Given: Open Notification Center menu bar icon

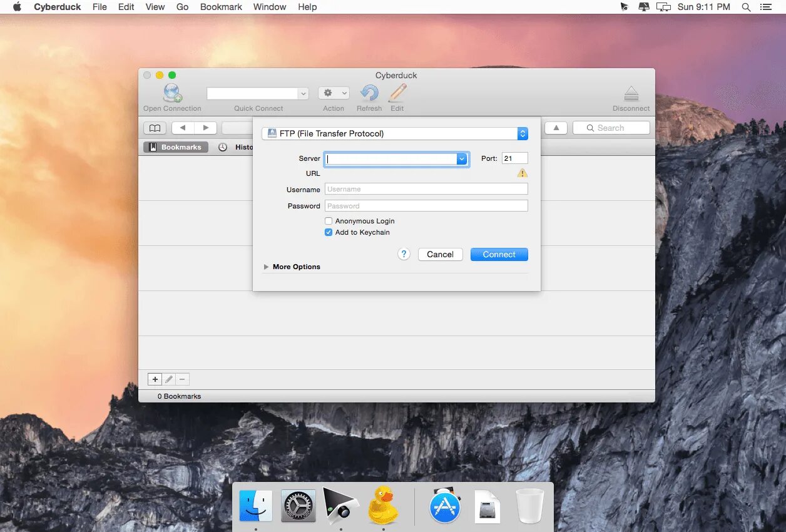Looking at the screenshot, I should tap(766, 7).
